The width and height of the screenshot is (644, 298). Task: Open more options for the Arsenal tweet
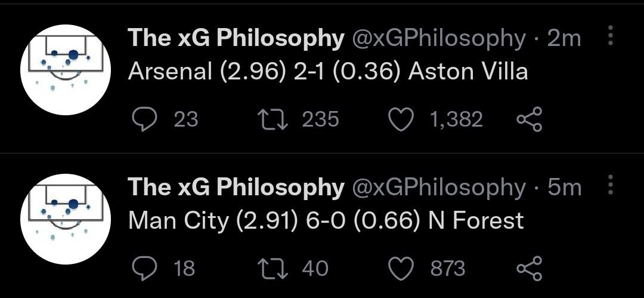coord(610,37)
